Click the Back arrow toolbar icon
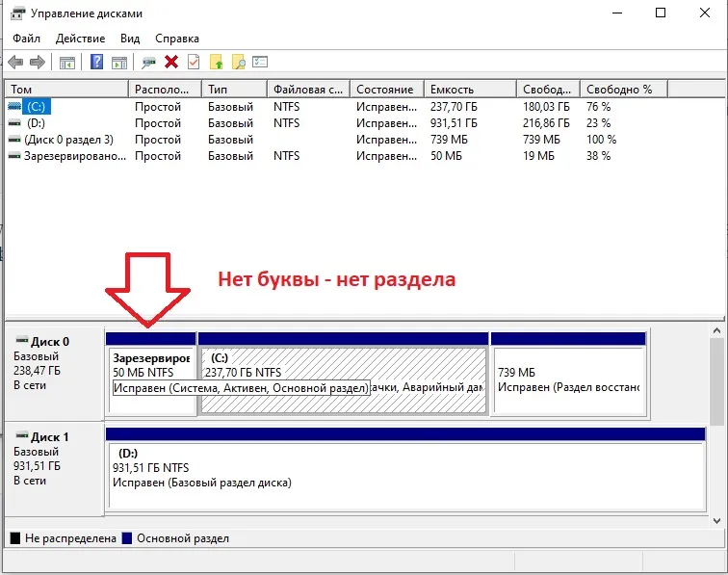 [15, 62]
